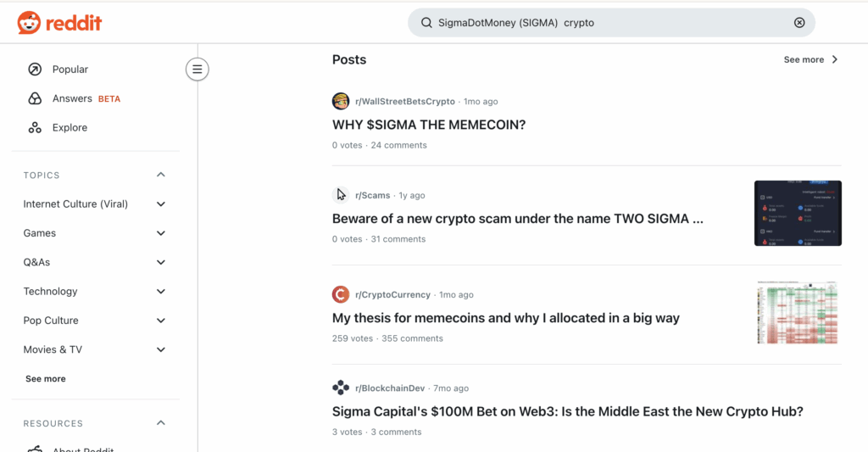This screenshot has width=868, height=452.
Task: Click the search magnifier icon
Action: (x=426, y=23)
